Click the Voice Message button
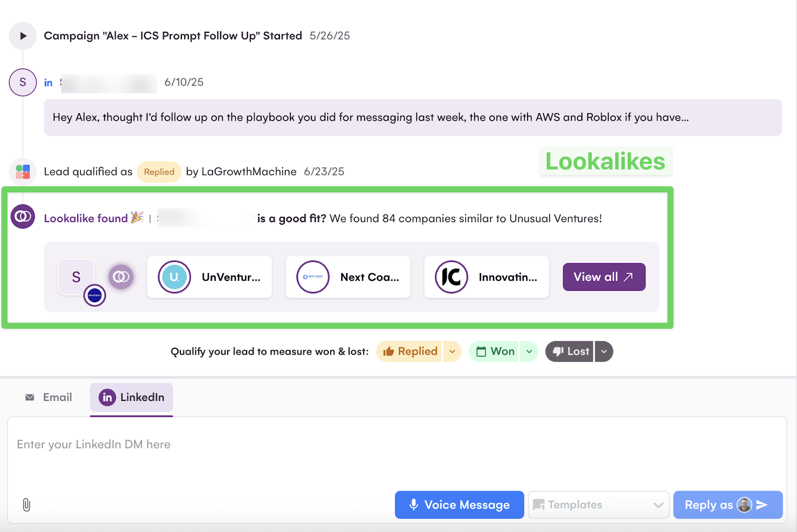The width and height of the screenshot is (797, 532). (x=459, y=505)
